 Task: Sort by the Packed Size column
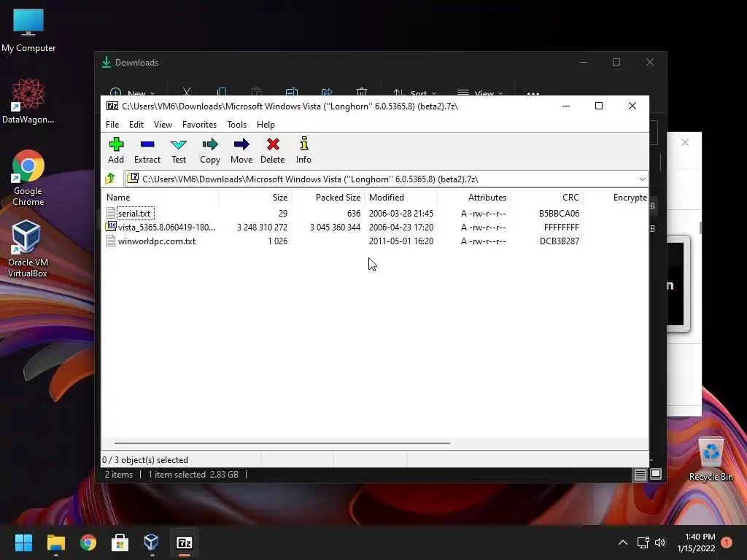tap(328, 197)
